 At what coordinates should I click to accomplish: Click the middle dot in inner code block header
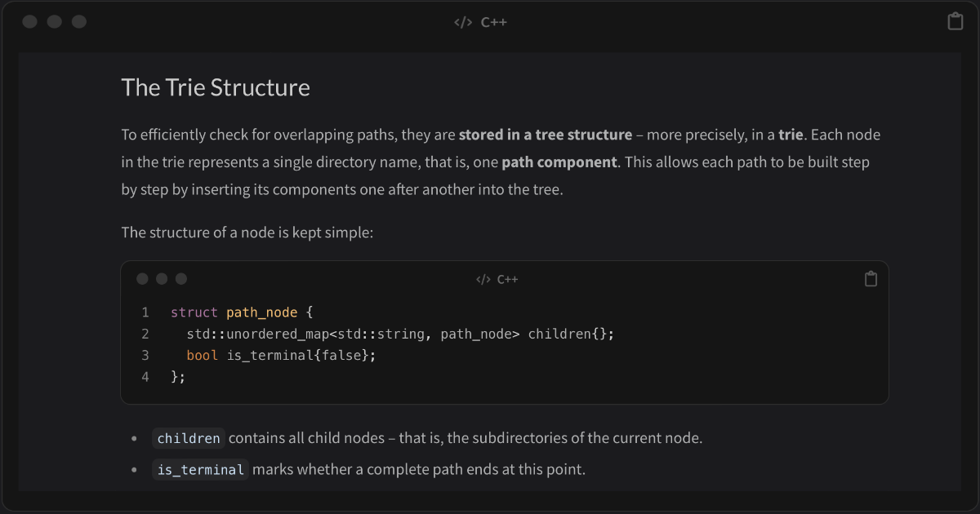(162, 279)
